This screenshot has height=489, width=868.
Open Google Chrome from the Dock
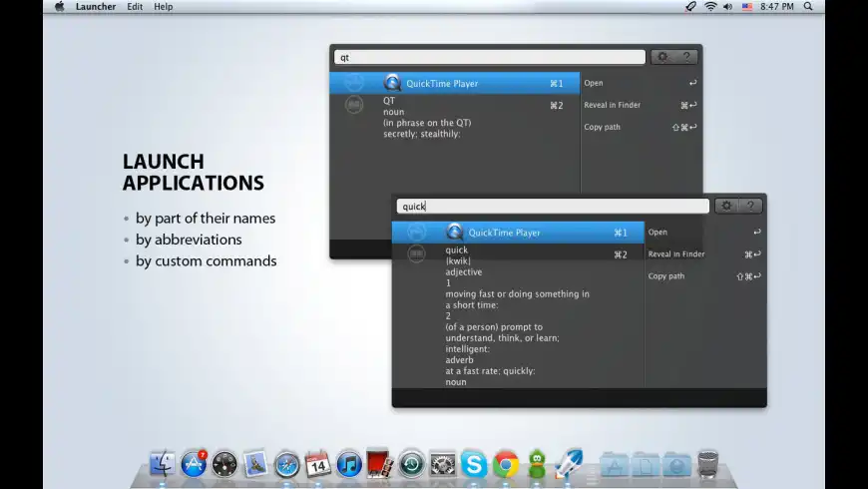[506, 464]
